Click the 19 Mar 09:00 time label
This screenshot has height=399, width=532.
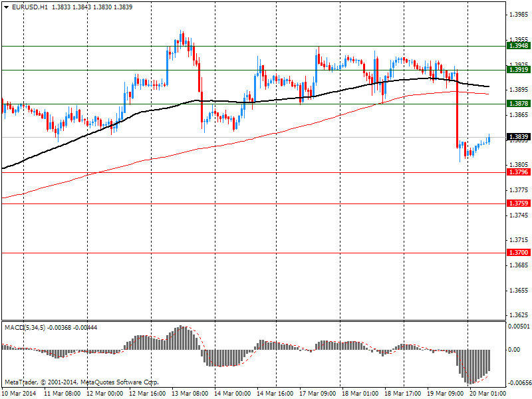coord(446,394)
